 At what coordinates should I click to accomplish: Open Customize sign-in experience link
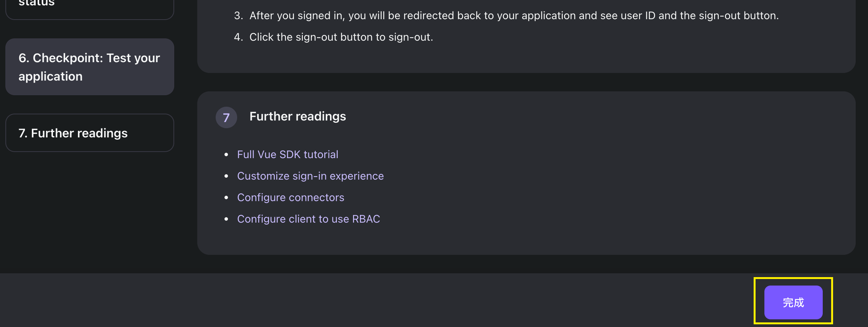point(310,176)
